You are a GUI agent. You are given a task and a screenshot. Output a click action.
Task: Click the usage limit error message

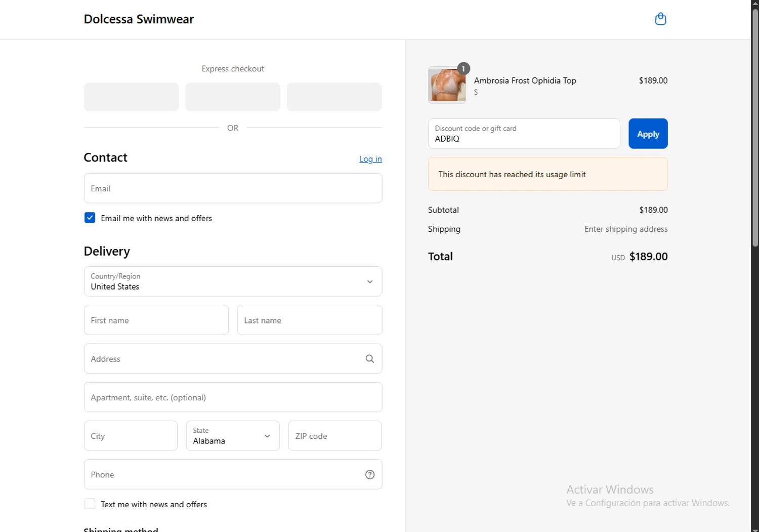[547, 174]
